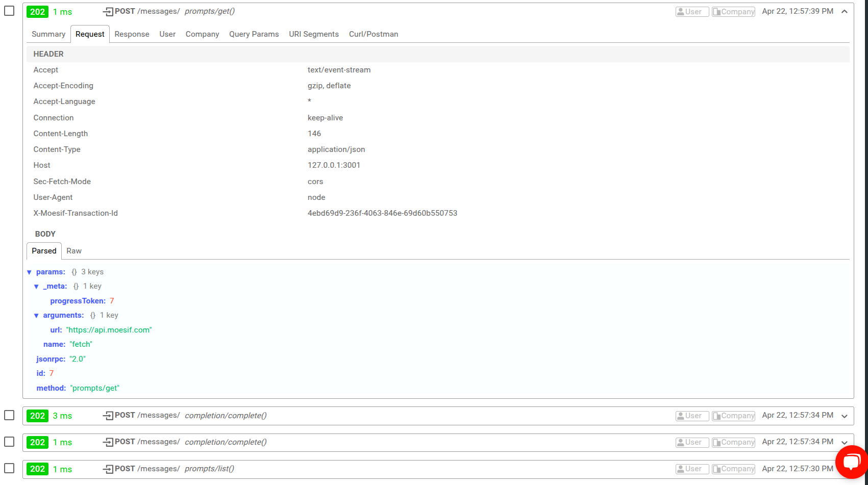
Task: Check the checkbox for the prompts/list request
Action: 9,468
